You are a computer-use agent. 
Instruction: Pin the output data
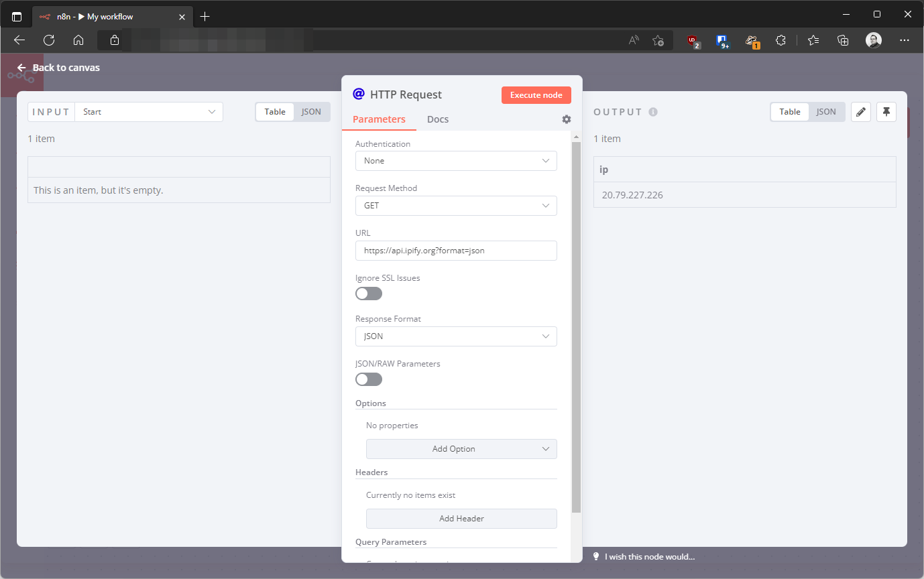tap(886, 112)
